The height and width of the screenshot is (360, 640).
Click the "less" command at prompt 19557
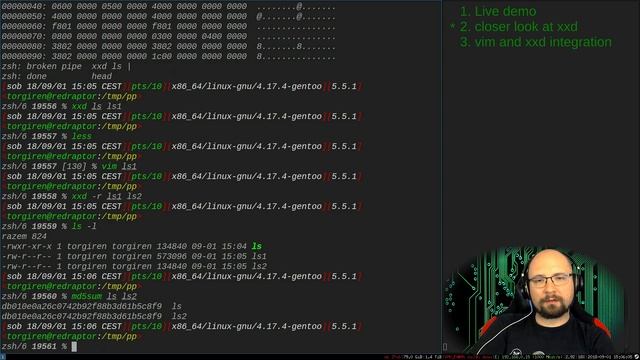coord(82,136)
